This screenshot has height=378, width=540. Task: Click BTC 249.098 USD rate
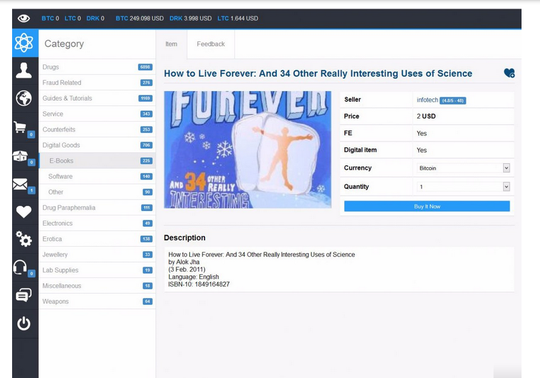pyautogui.click(x=139, y=18)
